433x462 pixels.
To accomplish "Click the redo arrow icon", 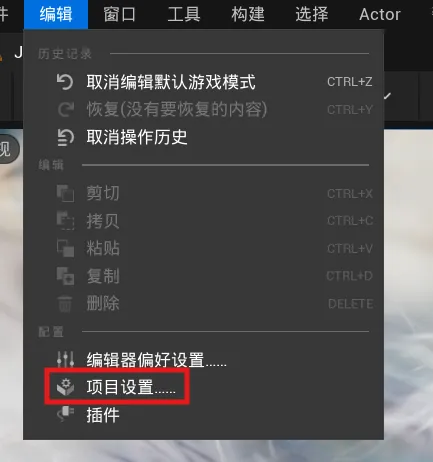I will pos(65,109).
